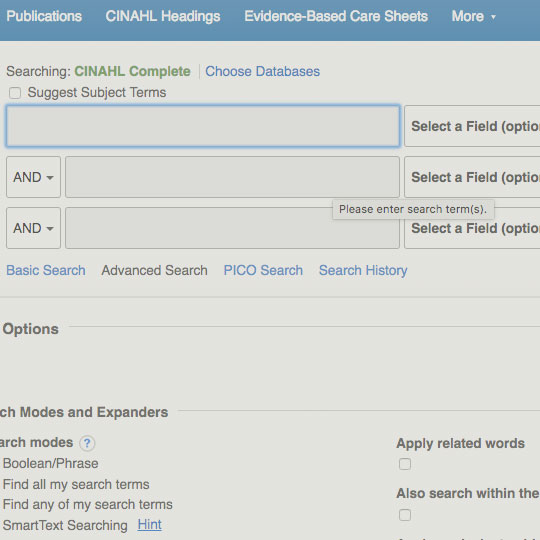This screenshot has height=540, width=540.
Task: Focus the first search term input box
Action: point(203,126)
